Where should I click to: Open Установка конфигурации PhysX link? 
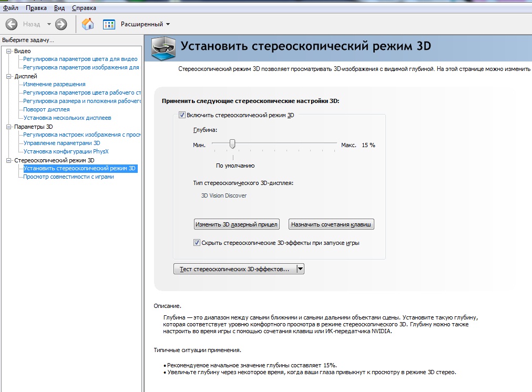tap(66, 151)
